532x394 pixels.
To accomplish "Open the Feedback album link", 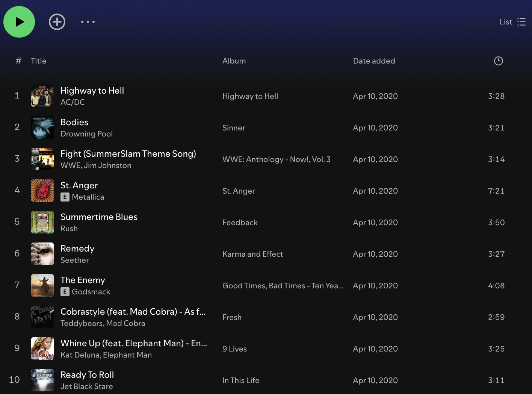I will click(240, 223).
